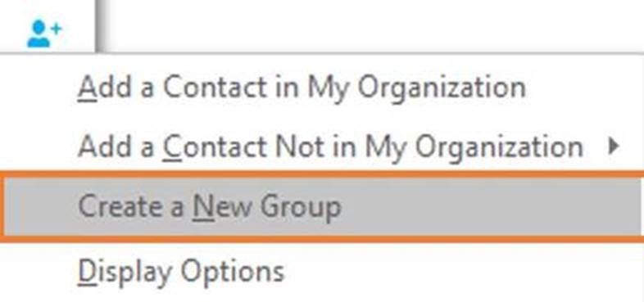
Task: Choose Create a New Group
Action: (210, 206)
